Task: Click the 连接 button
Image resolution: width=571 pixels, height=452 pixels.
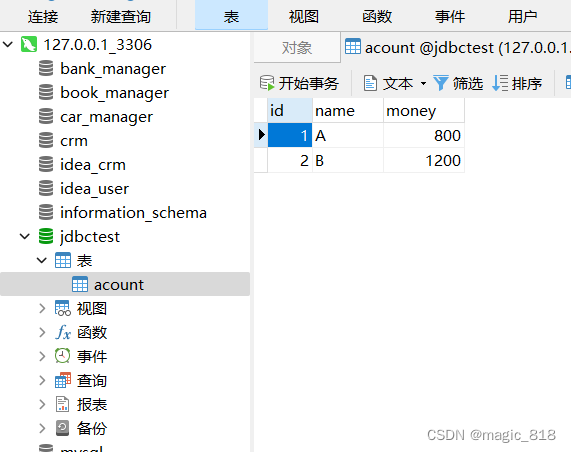Action: 43,16
